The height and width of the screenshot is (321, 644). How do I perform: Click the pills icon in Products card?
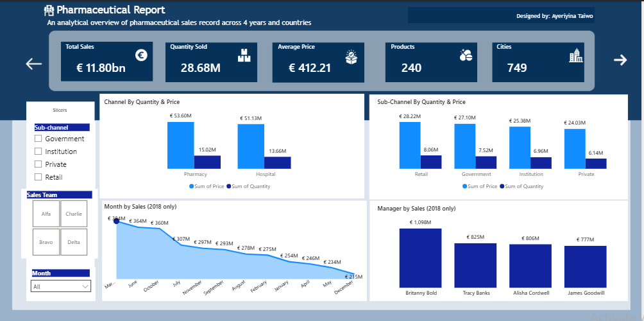pyautogui.click(x=466, y=55)
